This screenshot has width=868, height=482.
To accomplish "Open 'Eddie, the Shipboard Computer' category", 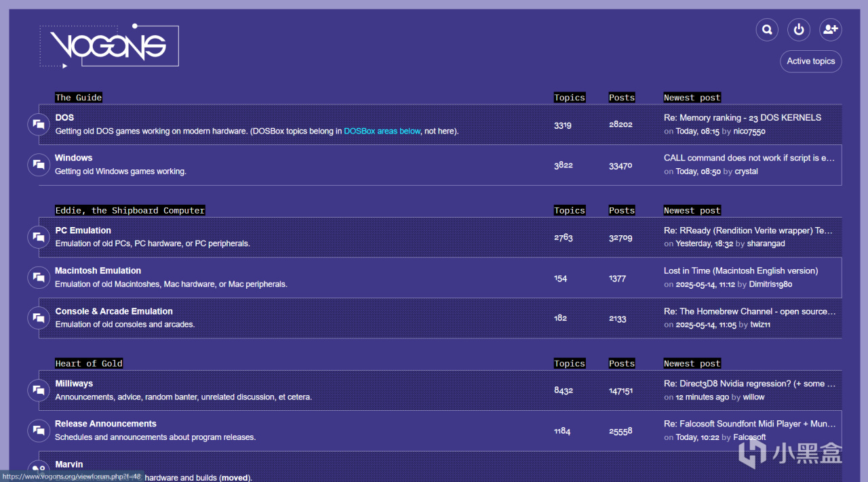I will click(x=130, y=210).
